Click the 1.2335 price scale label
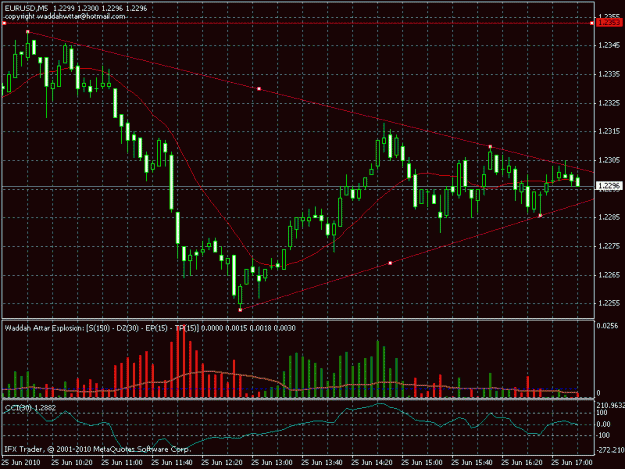 tap(609, 74)
